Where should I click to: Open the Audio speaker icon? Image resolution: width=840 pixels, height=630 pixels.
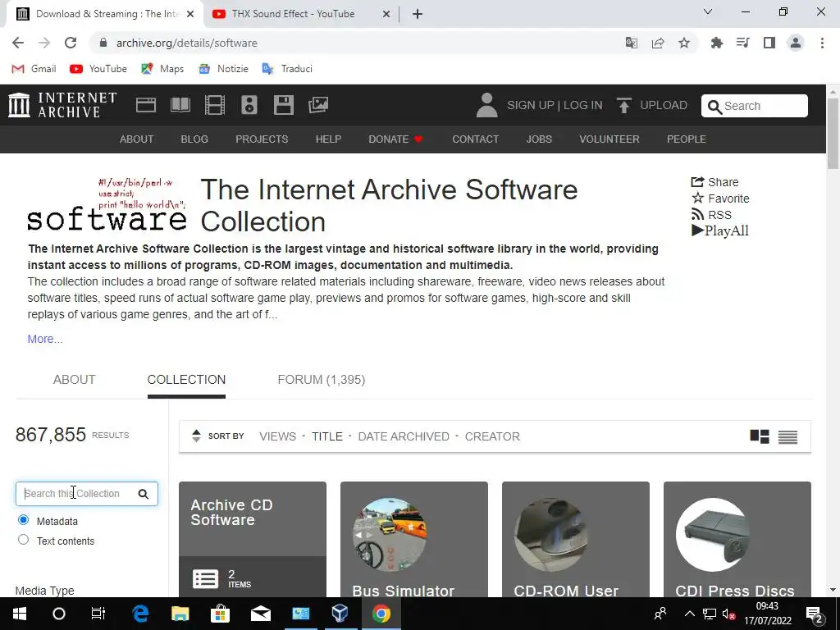pos(249,105)
